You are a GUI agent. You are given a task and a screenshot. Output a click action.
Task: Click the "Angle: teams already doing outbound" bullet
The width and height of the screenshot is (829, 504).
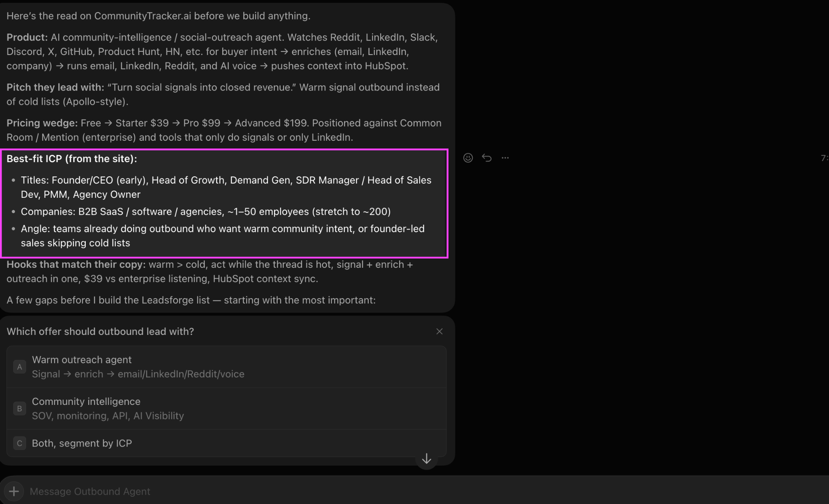tap(223, 236)
